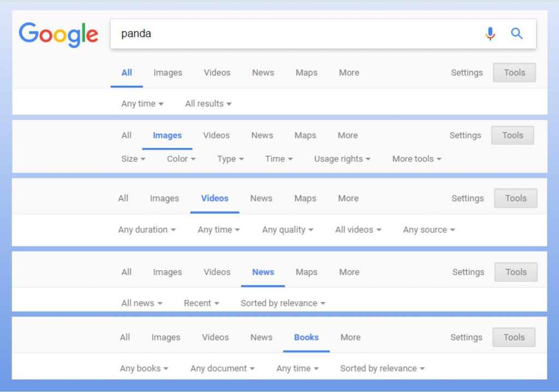Switch to News in the bar with Videos selected

261,198
